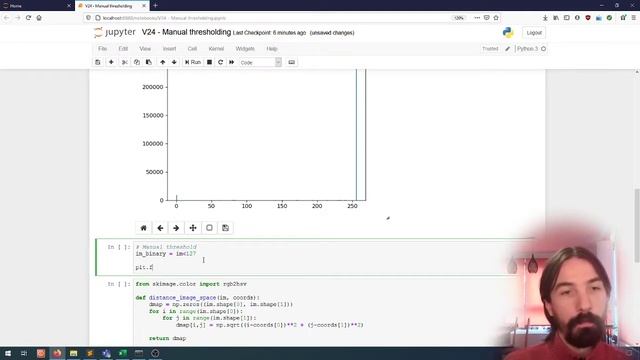Viewport: 640px width, 360px height.
Task: Click the Trusted notebook indicator
Action: tap(490, 49)
